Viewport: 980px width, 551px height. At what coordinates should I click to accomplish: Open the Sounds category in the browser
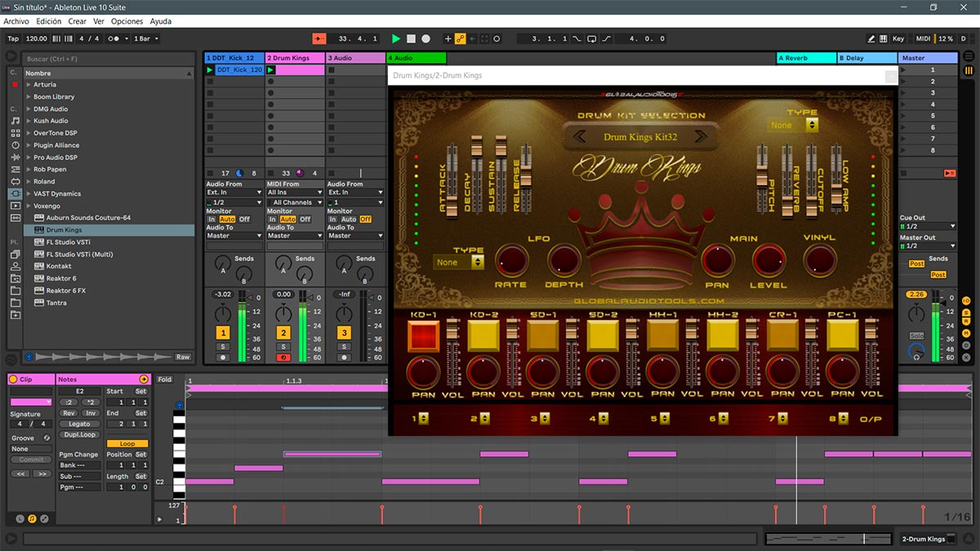[x=15, y=120]
